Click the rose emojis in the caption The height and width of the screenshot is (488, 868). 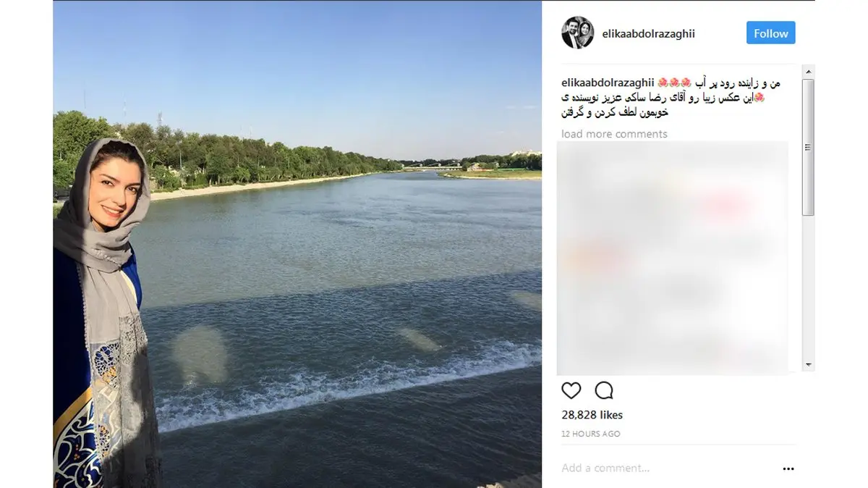[x=674, y=83]
